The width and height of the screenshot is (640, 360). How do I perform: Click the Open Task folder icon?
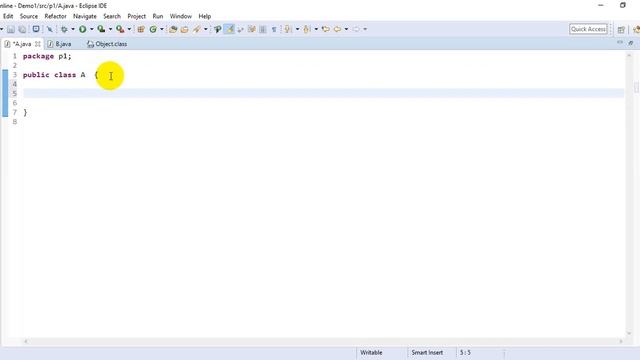click(x=184, y=29)
